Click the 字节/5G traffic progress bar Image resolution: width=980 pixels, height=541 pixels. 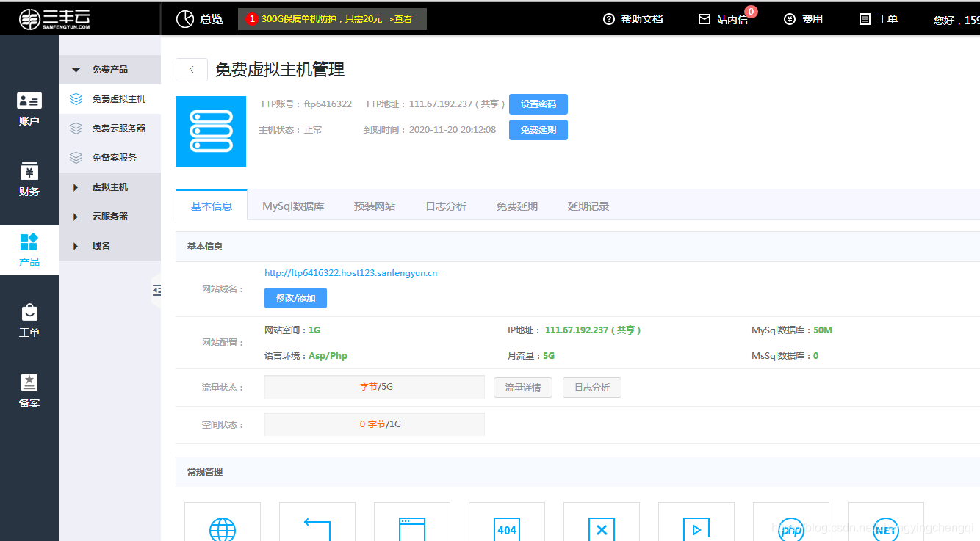(375, 387)
